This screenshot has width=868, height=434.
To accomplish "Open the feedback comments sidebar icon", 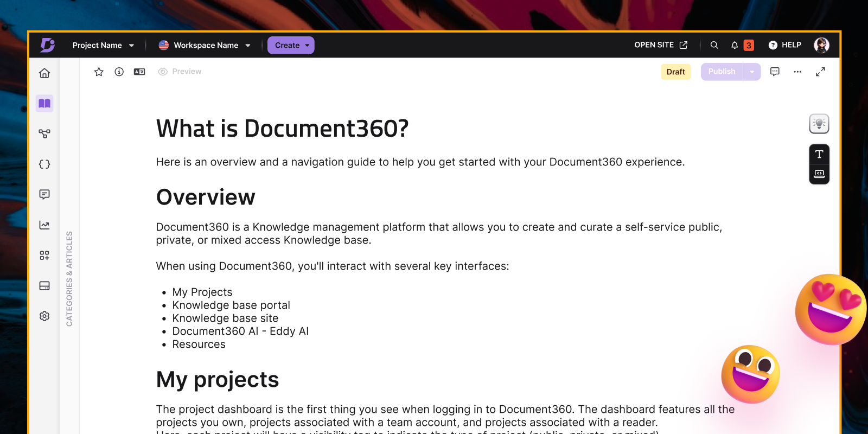I will [x=44, y=194].
